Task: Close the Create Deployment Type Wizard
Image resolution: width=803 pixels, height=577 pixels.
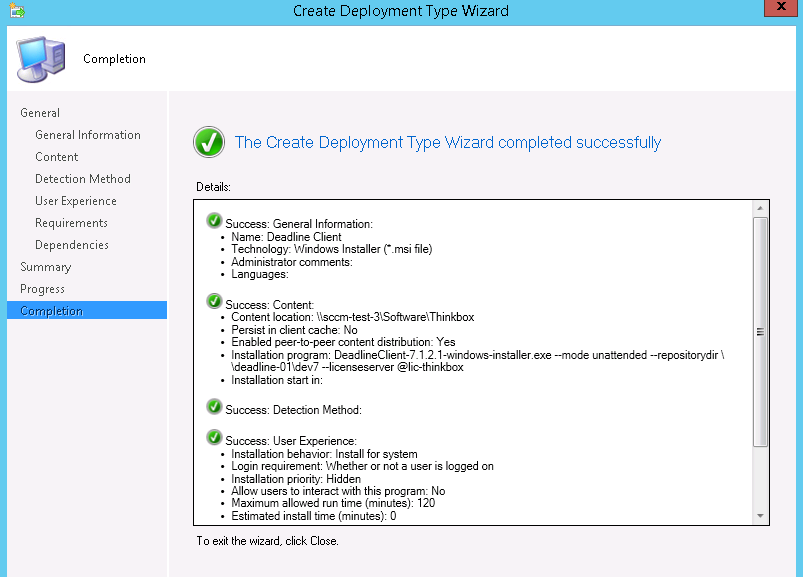Action: tap(779, 8)
